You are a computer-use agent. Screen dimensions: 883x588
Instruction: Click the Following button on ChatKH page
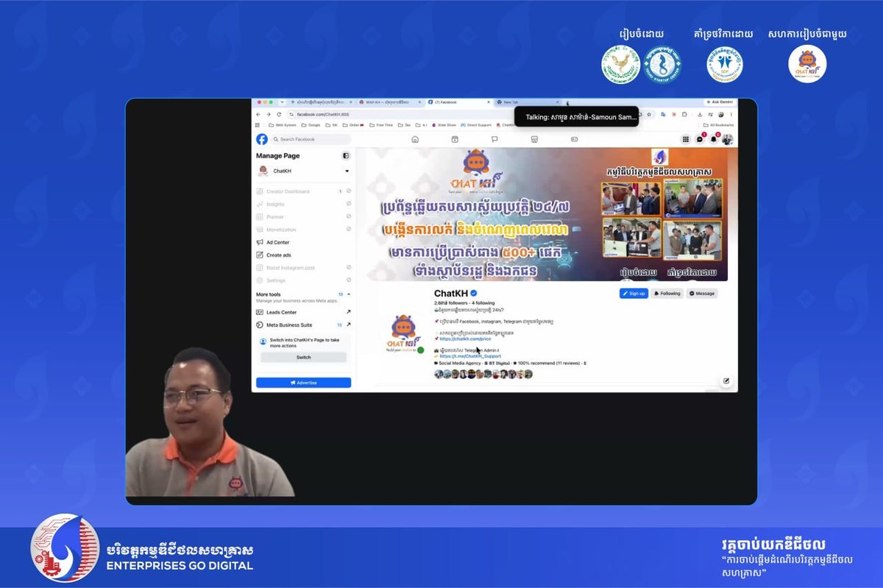pos(667,293)
